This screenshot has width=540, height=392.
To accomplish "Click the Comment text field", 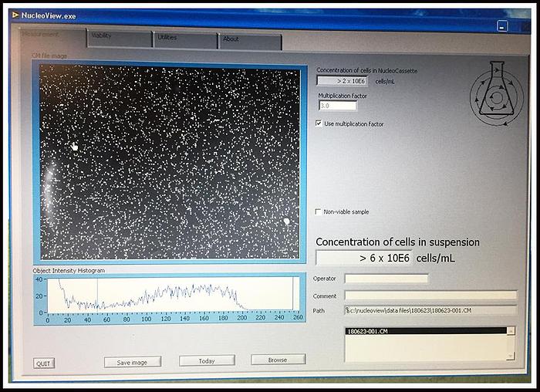I will (x=430, y=295).
